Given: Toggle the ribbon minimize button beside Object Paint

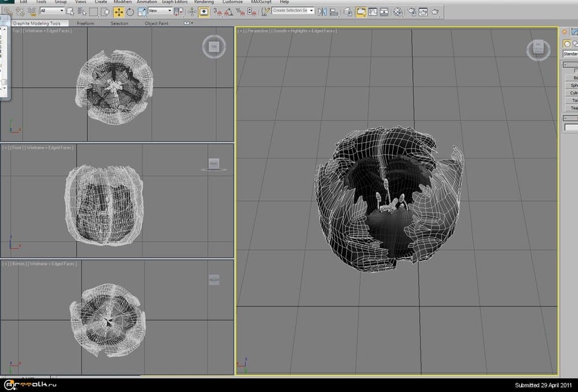Looking at the screenshot, I should point(187,23).
